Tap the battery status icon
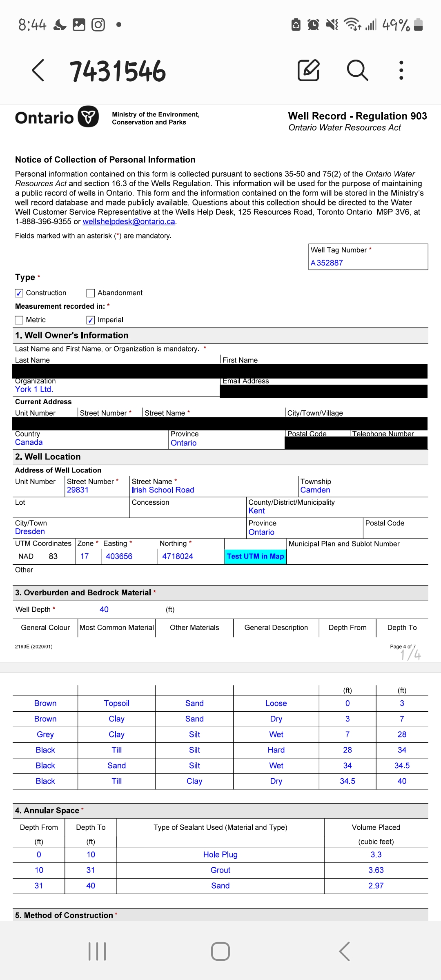Viewport: 441px width, 980px height. click(418, 25)
